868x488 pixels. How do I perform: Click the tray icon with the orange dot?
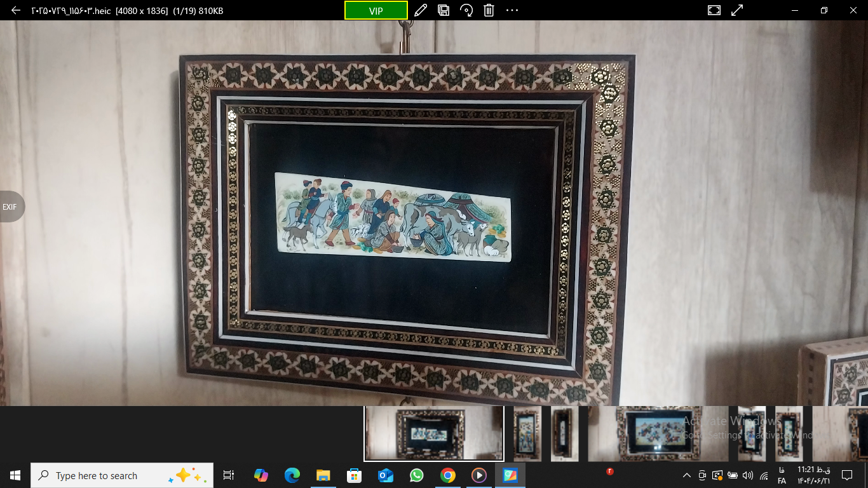717,475
